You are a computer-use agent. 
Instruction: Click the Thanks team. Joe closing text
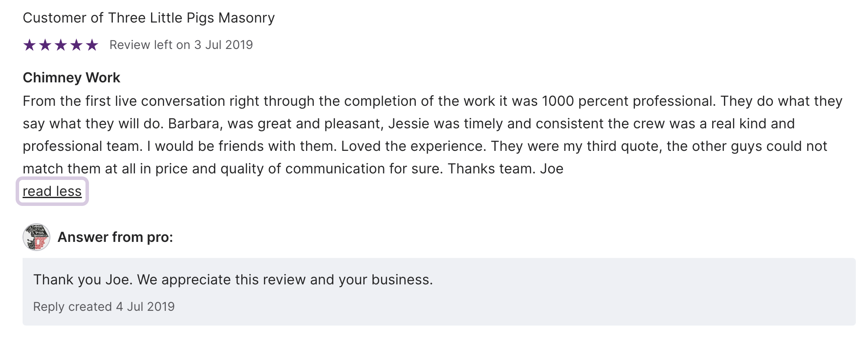(x=505, y=169)
